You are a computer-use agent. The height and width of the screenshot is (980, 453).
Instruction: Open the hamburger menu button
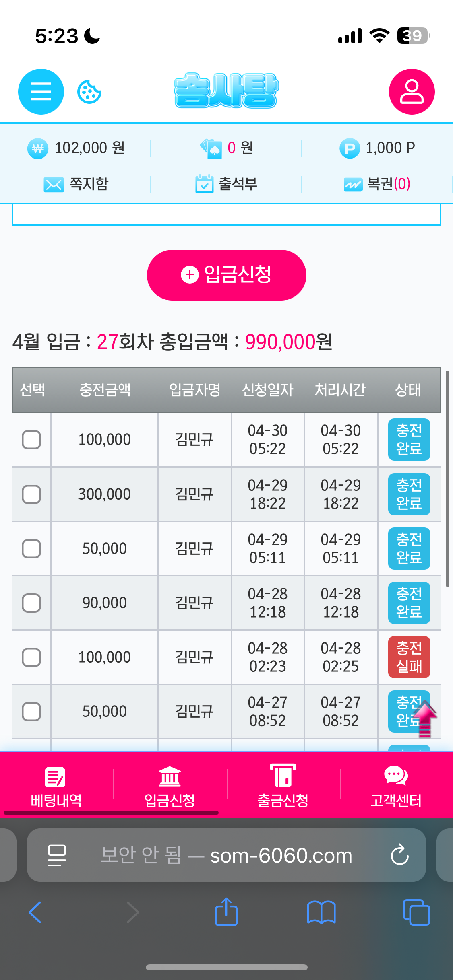[41, 92]
